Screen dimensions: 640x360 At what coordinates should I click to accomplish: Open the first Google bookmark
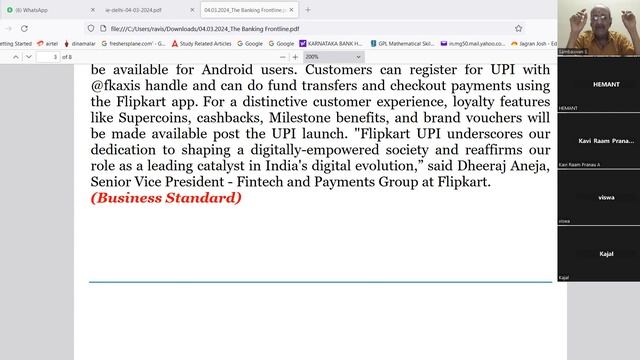(x=250, y=44)
